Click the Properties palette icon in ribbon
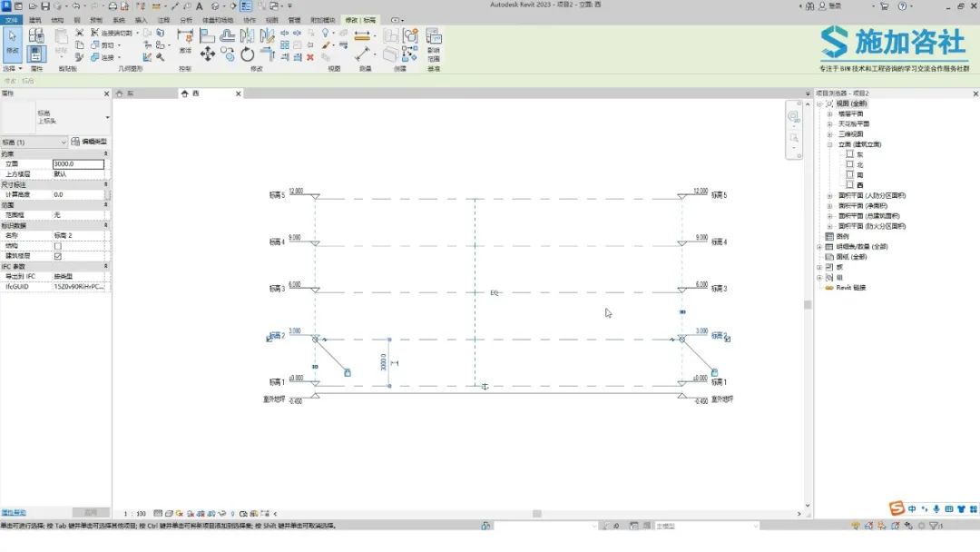Viewport: 980px width, 552px height. (36, 54)
